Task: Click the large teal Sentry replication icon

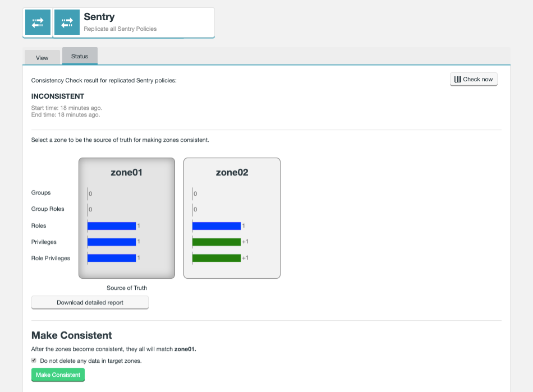Action: point(37,22)
